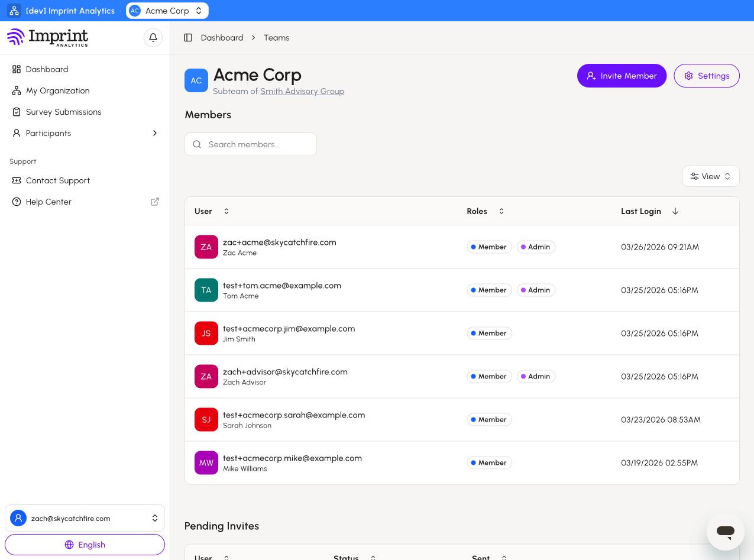This screenshot has width=754, height=560.
Task: Click the ZA avatar for Zach Advisor
Action: point(206,377)
